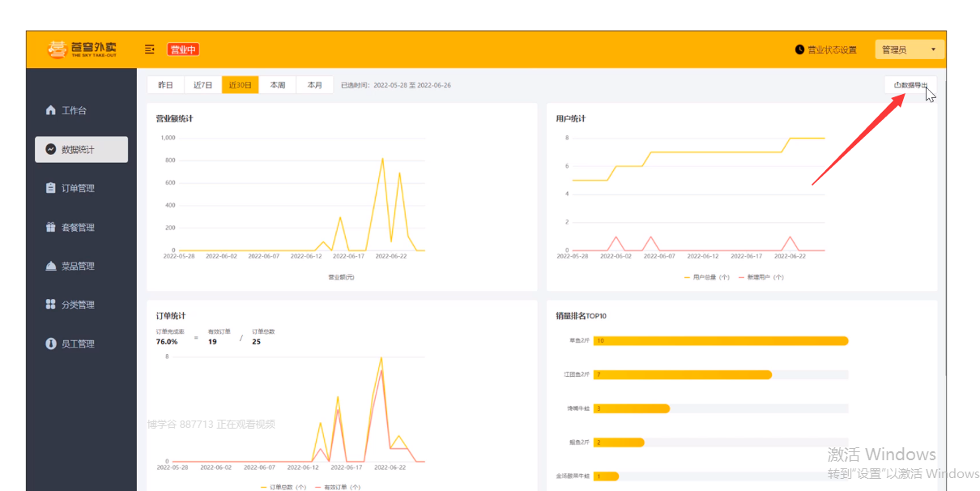Toggle 营业额(元) legend in revenue chart
The height and width of the screenshot is (491, 980).
[341, 277]
